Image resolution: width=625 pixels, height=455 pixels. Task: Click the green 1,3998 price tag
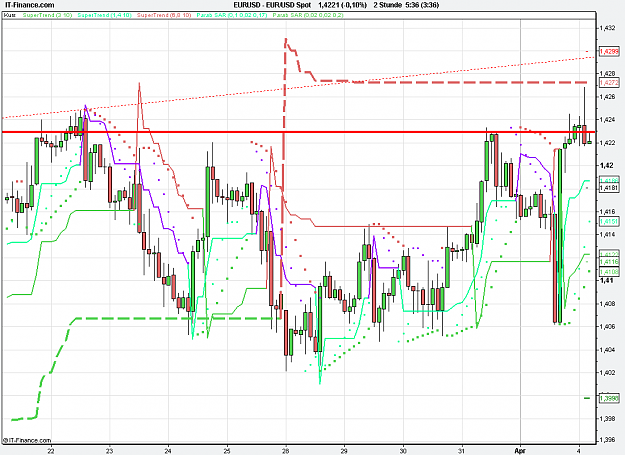pyautogui.click(x=609, y=398)
